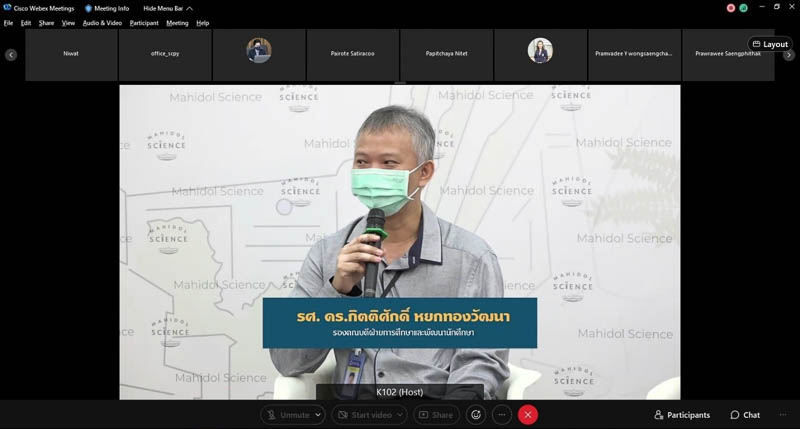800x429 pixels.
Task: Open panel options ellipsis beside Chat
Action: point(783,414)
